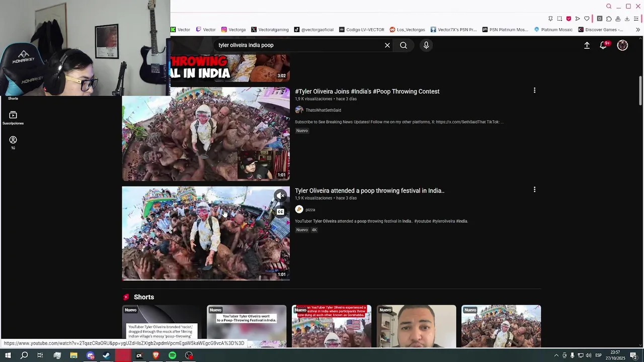Open Discord with 9+ badge from the taskbar
Screen dimensions: 644x362
coord(90,355)
